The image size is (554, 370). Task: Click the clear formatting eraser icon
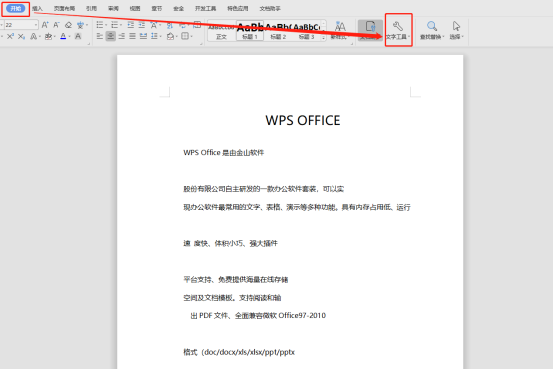68,25
